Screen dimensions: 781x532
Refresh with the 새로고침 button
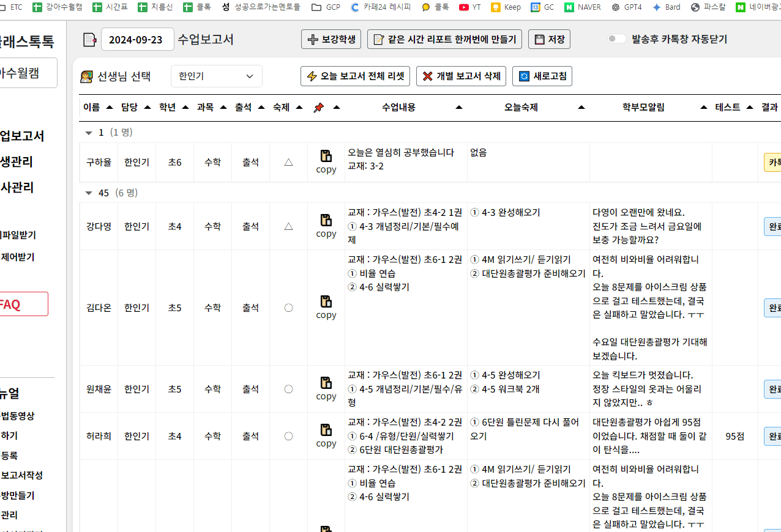542,76
